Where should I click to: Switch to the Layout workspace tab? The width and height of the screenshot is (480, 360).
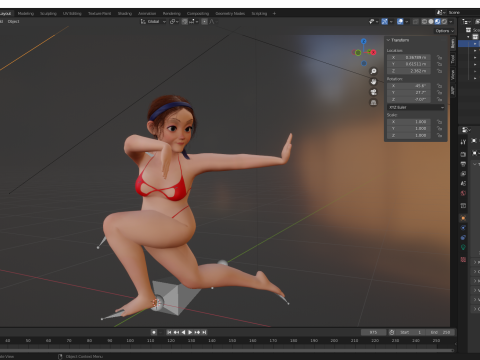point(5,14)
